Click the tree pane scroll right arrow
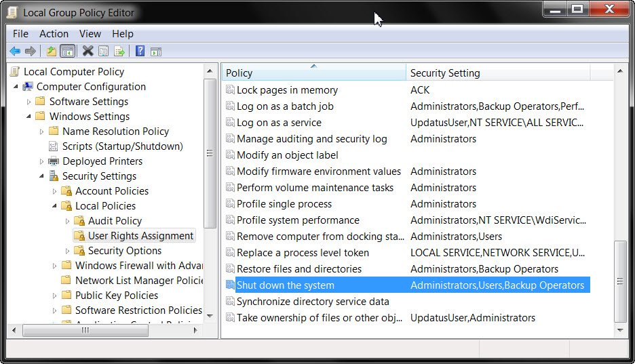This screenshot has height=364, width=635. [195, 330]
